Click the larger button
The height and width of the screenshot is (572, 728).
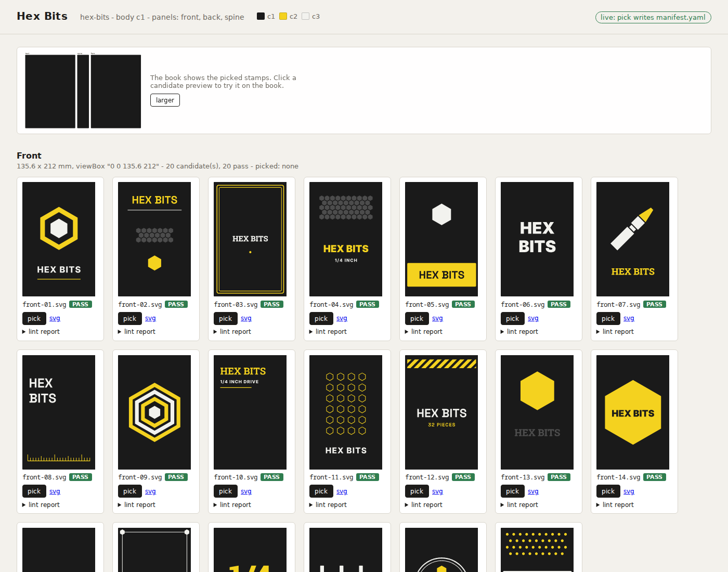(x=165, y=100)
